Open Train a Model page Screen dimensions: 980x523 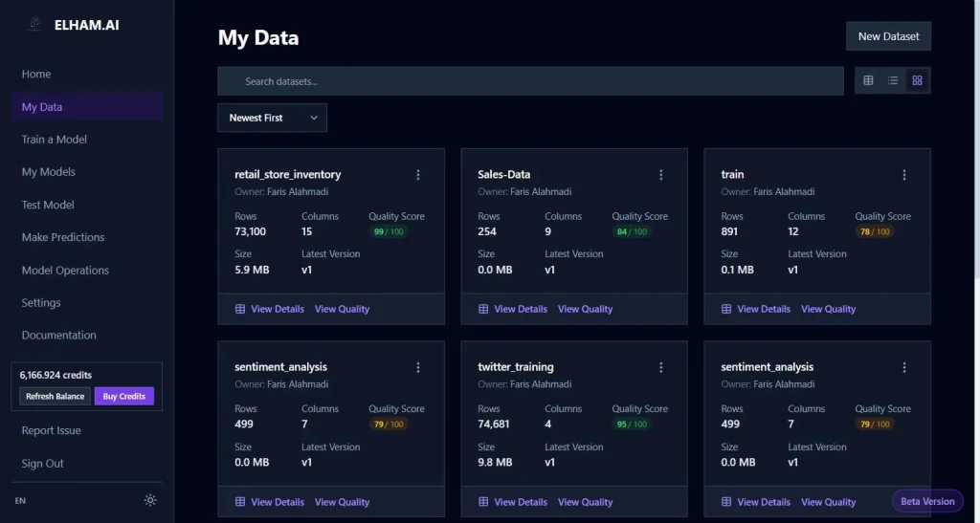pyautogui.click(x=55, y=140)
